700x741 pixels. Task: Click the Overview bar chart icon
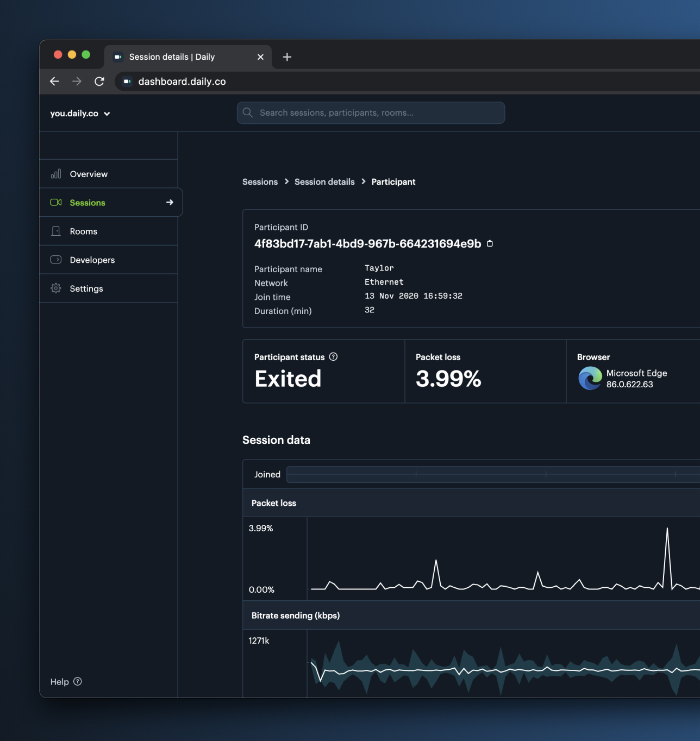[x=56, y=174]
